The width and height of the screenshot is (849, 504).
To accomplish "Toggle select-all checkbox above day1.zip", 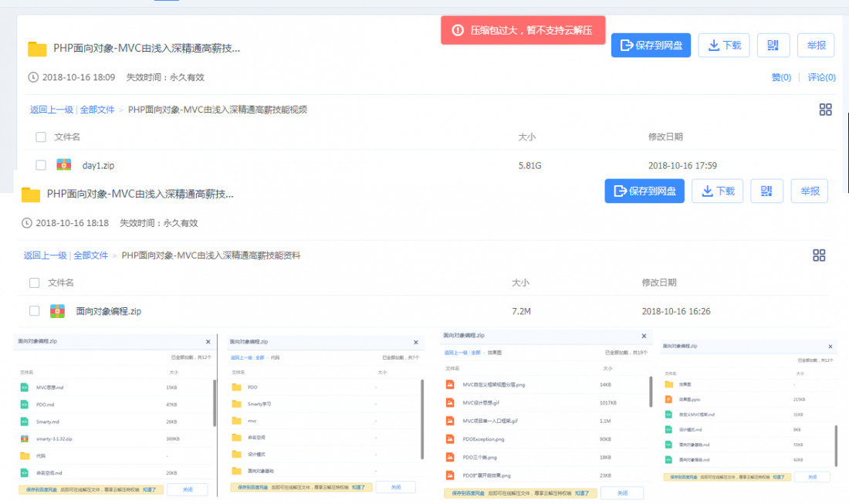I will [x=41, y=137].
